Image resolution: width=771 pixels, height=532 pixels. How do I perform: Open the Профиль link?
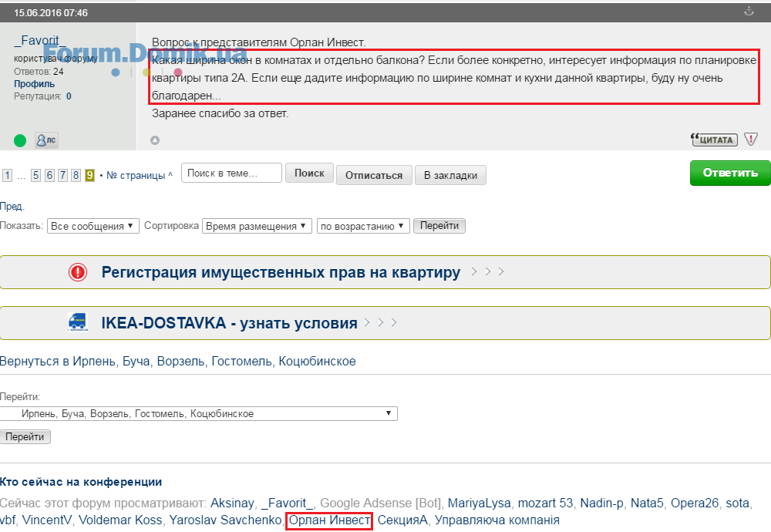click(34, 84)
